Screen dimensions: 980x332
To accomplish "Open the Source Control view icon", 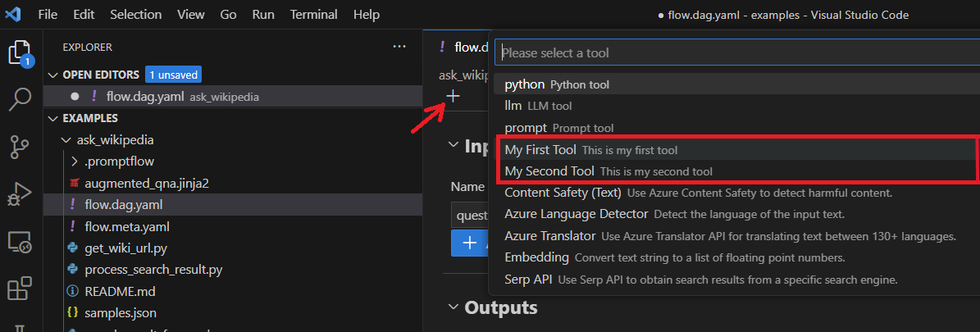I will coord(20,148).
